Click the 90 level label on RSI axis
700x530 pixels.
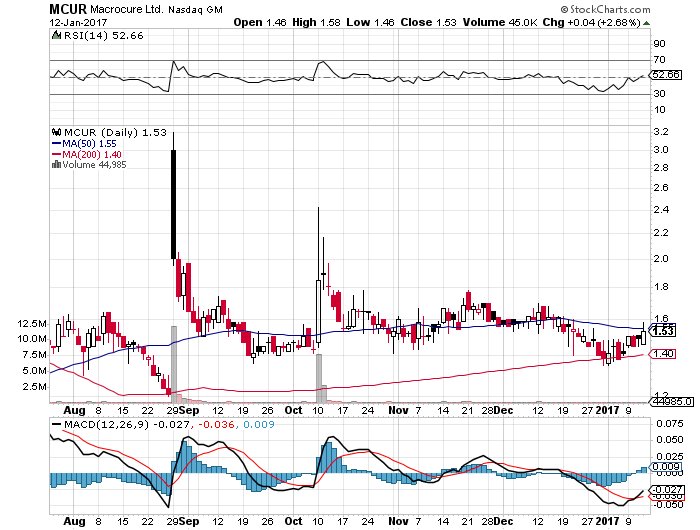pyautogui.click(x=659, y=44)
